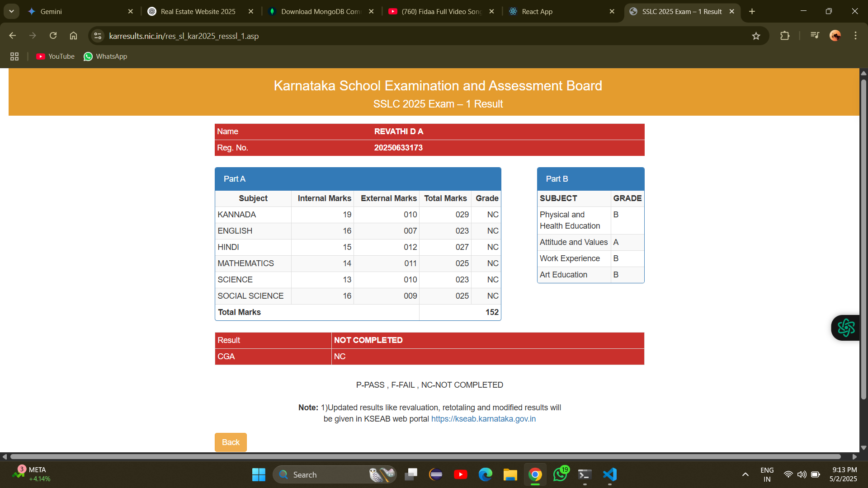Open the apps grid in bookmarks bar
Screen dimensions: 868x488
coord(14,56)
